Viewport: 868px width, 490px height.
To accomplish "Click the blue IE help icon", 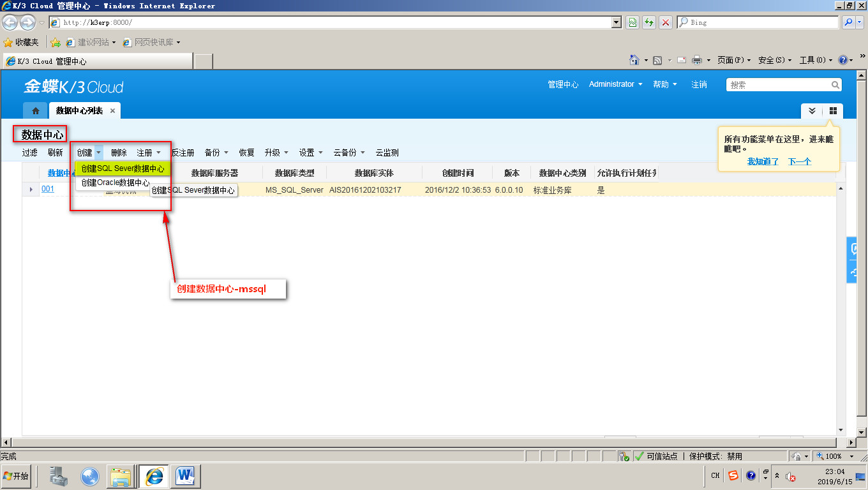I will [843, 60].
